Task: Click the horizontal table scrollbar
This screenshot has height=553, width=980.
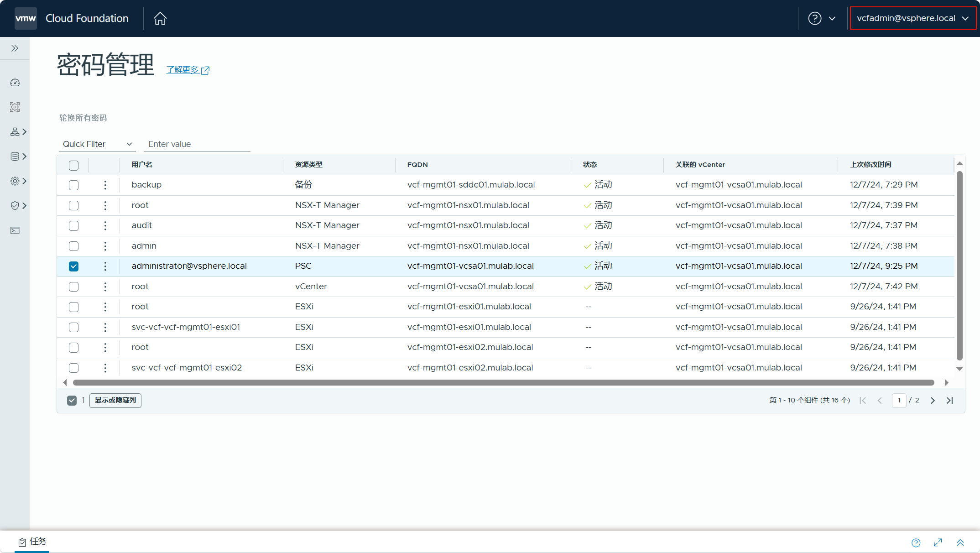Action: [x=504, y=382]
